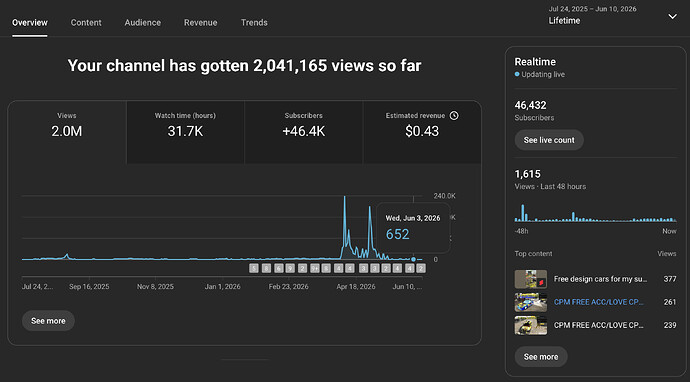Open thumbnail of video with 261 views
Image resolution: width=690 pixels, height=382 pixels.
[531, 302]
